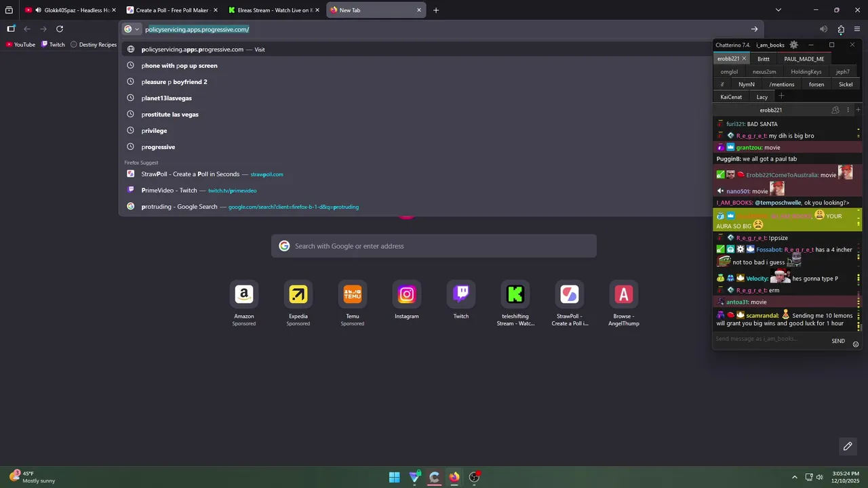This screenshot has width=868, height=488.
Task: Open Chatterino settings gear
Action: [x=794, y=45]
